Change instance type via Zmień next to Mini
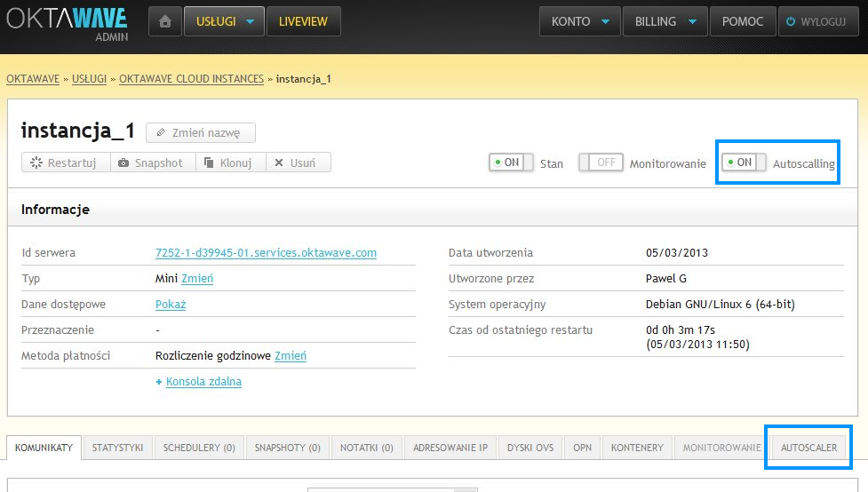868x492 pixels. click(x=197, y=278)
